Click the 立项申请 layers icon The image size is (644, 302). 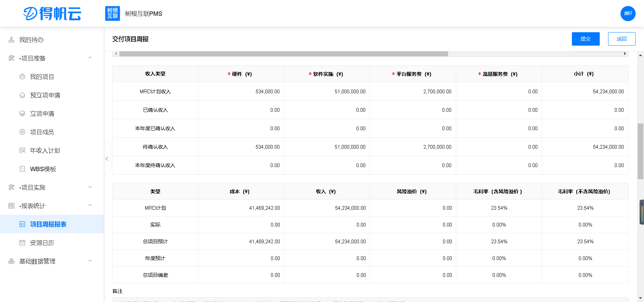[22, 113]
